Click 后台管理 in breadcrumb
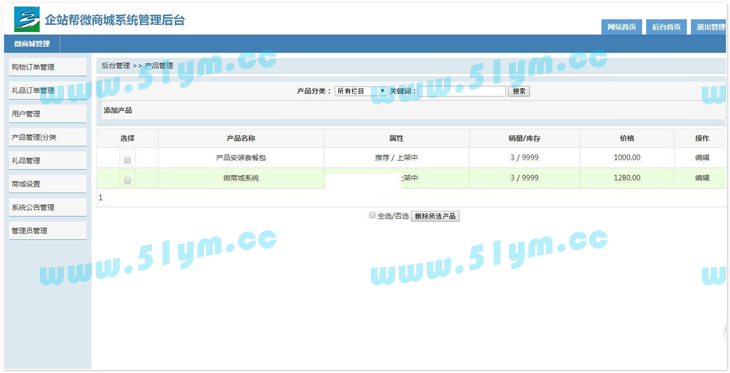This screenshot has width=730, height=373. click(x=115, y=66)
